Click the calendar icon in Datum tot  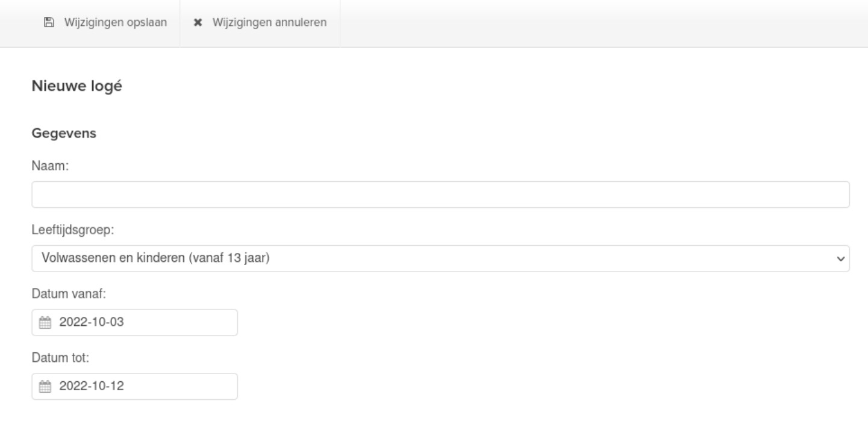(45, 387)
